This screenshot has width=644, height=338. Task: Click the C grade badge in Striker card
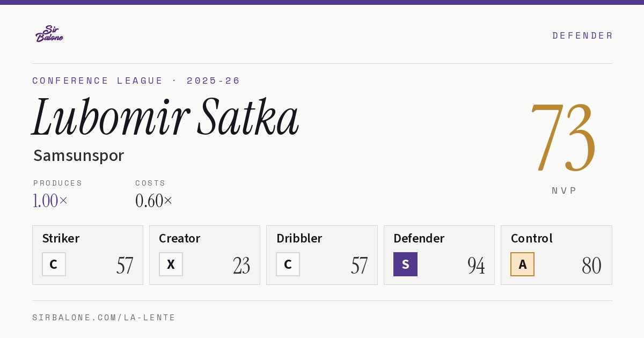click(x=54, y=264)
